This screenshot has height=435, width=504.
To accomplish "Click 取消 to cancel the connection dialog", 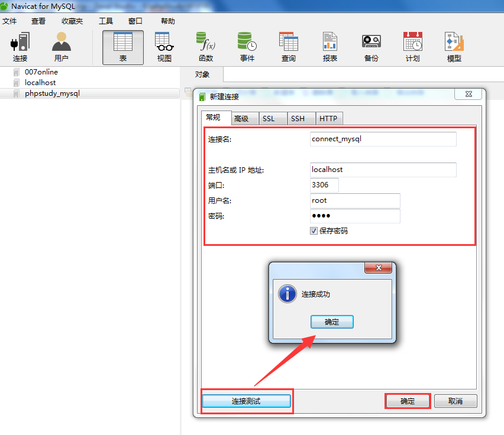I will click(x=455, y=401).
